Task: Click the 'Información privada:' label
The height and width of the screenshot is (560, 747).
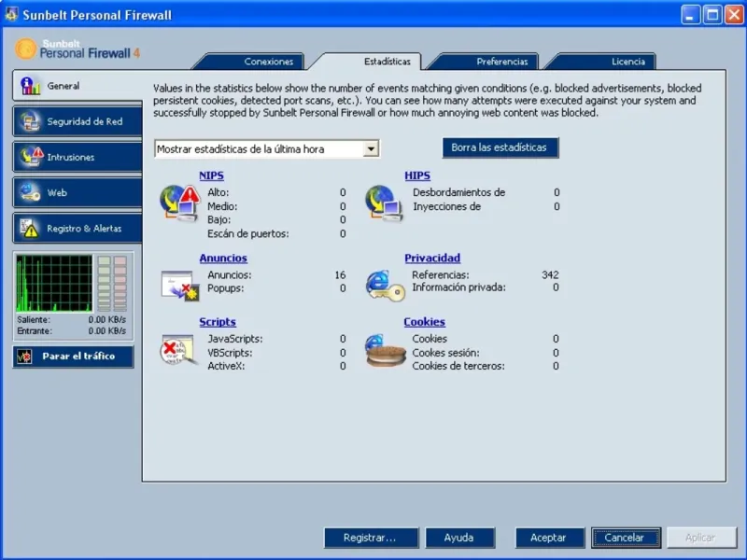Action: click(x=458, y=287)
